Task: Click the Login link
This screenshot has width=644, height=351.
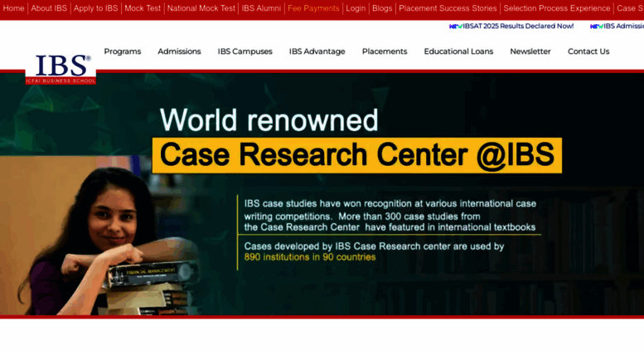Action: [x=356, y=8]
